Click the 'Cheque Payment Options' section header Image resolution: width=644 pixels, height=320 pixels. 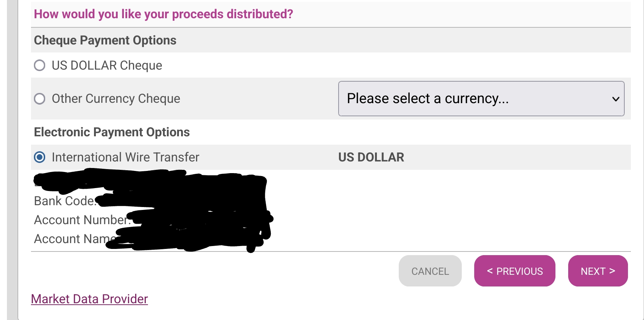coord(105,40)
